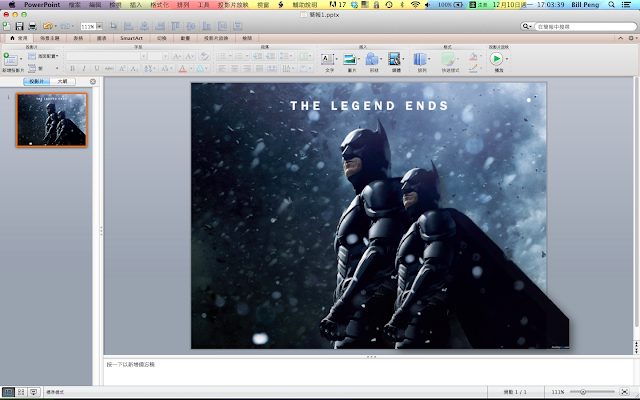The image size is (640, 400).
Task: Click the text box insert icon
Action: click(327, 59)
